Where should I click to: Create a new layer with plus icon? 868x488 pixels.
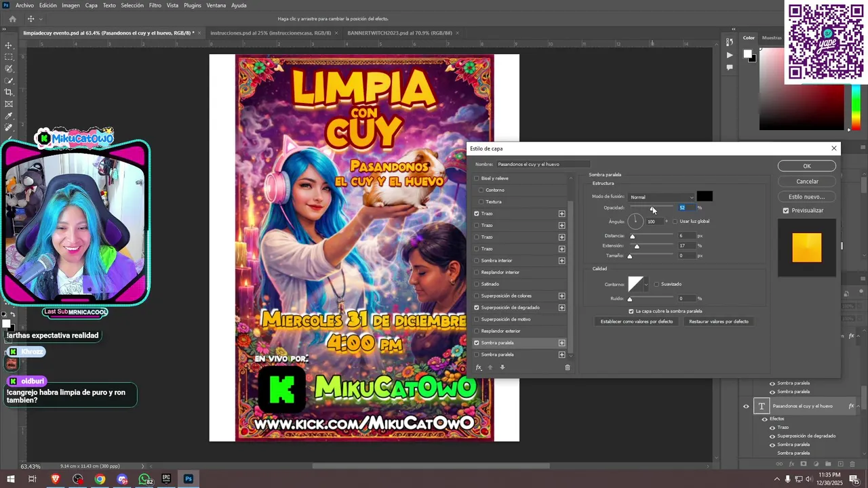click(840, 464)
